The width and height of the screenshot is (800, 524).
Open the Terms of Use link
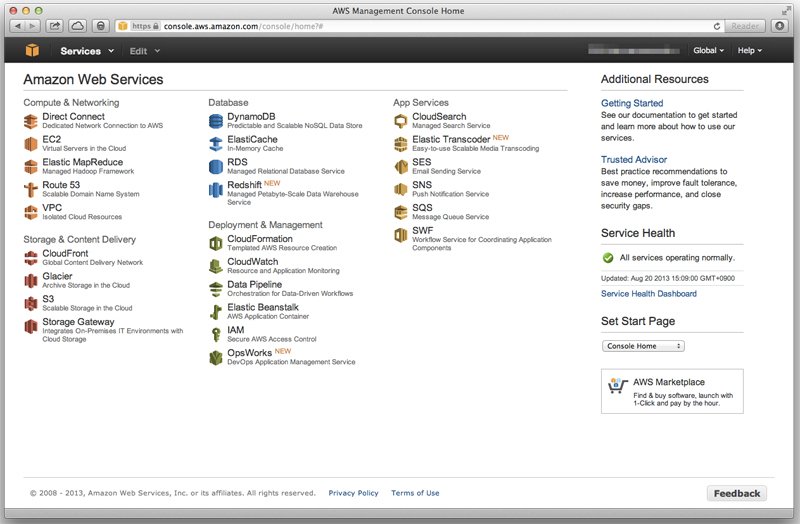click(x=415, y=493)
